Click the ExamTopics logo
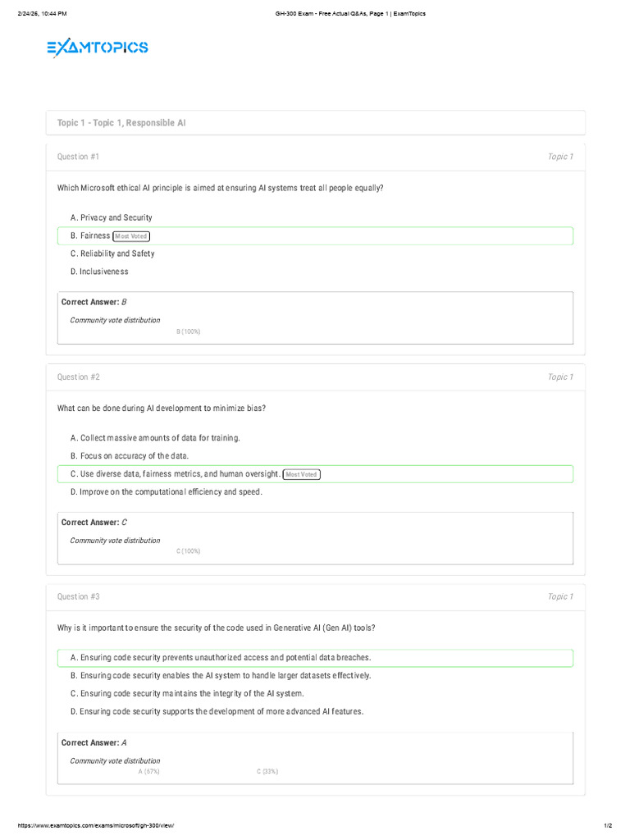 click(97, 48)
